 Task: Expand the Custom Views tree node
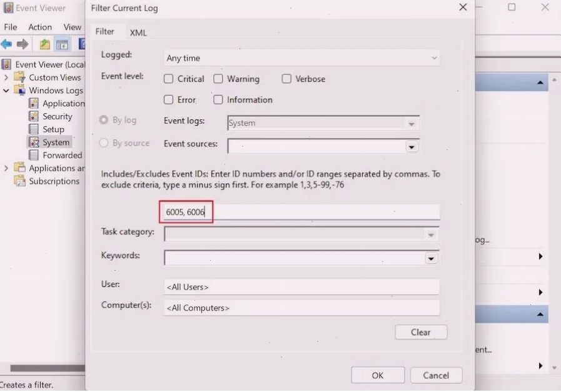click(x=6, y=78)
